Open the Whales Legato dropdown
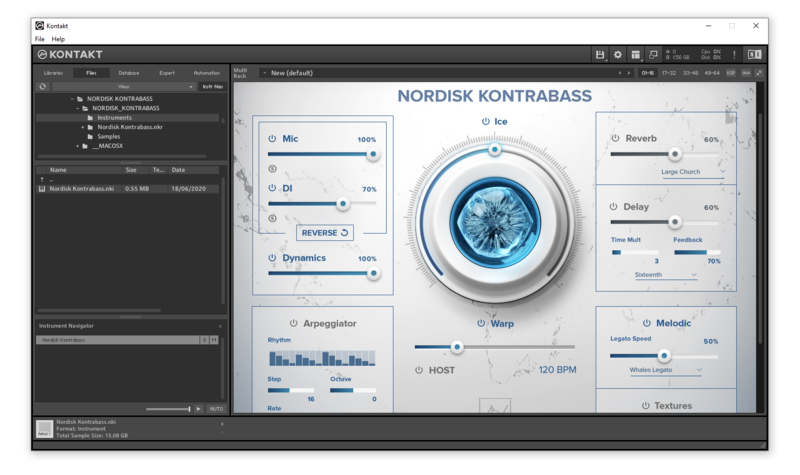Image resolution: width=800 pixels, height=475 pixels. [x=665, y=370]
